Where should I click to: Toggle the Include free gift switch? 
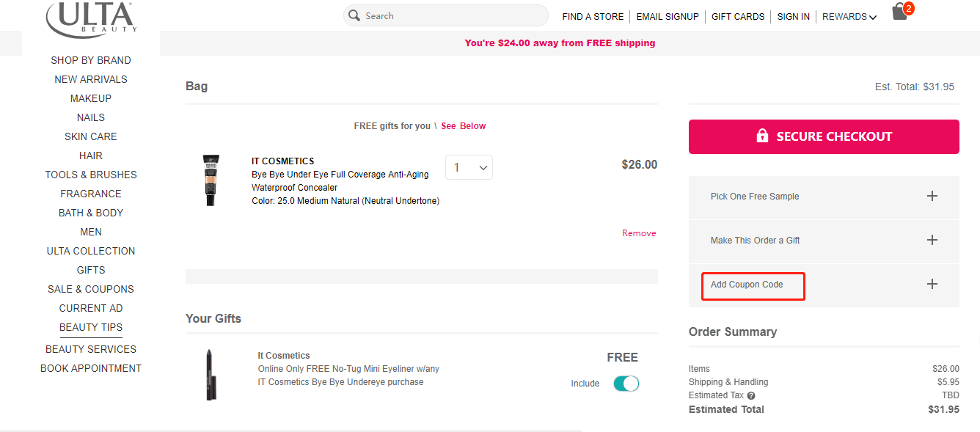pos(626,384)
